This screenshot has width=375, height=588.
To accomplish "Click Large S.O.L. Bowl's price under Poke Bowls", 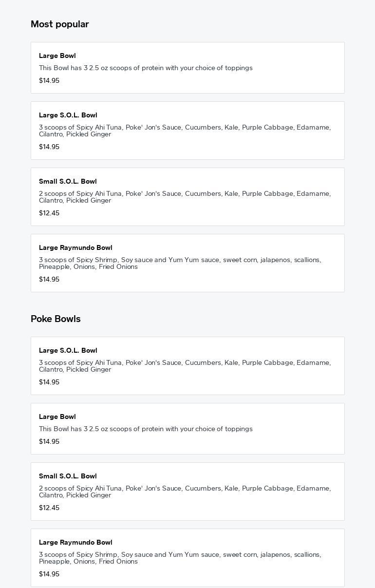I will click(x=49, y=382).
